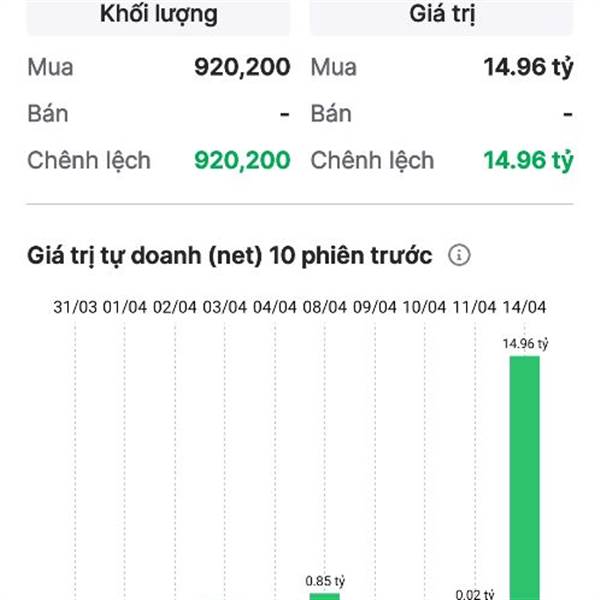Click the 14.96 tỷ bar label
Viewport: 600px width, 600px height.
pos(525,344)
